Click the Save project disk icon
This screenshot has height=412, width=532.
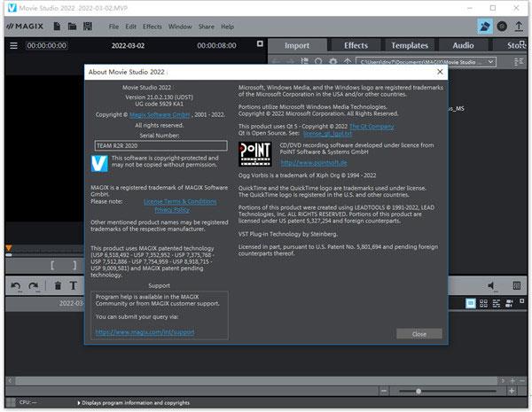coord(88,26)
